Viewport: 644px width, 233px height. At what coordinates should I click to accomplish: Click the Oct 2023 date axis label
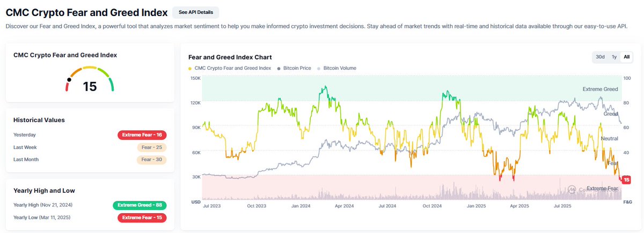(x=255, y=206)
